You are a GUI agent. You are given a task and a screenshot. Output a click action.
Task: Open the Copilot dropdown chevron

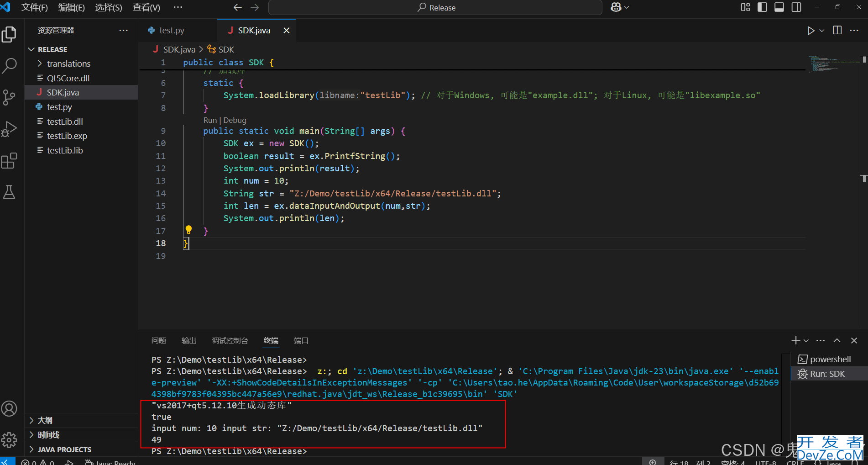coord(627,7)
